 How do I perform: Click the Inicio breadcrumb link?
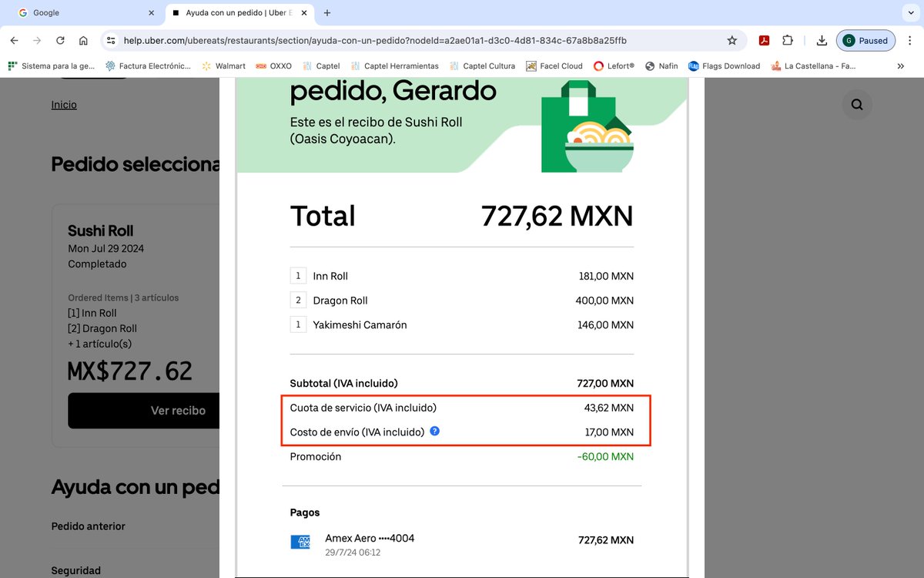(64, 105)
